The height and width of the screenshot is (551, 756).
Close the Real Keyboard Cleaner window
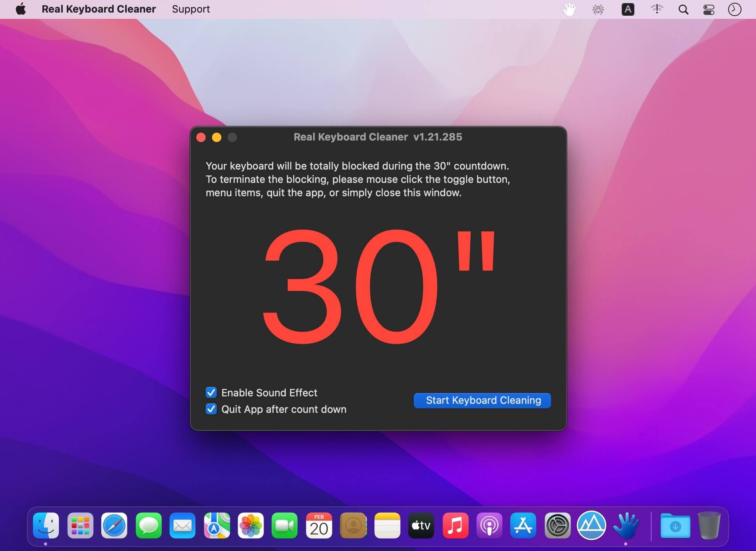(201, 137)
